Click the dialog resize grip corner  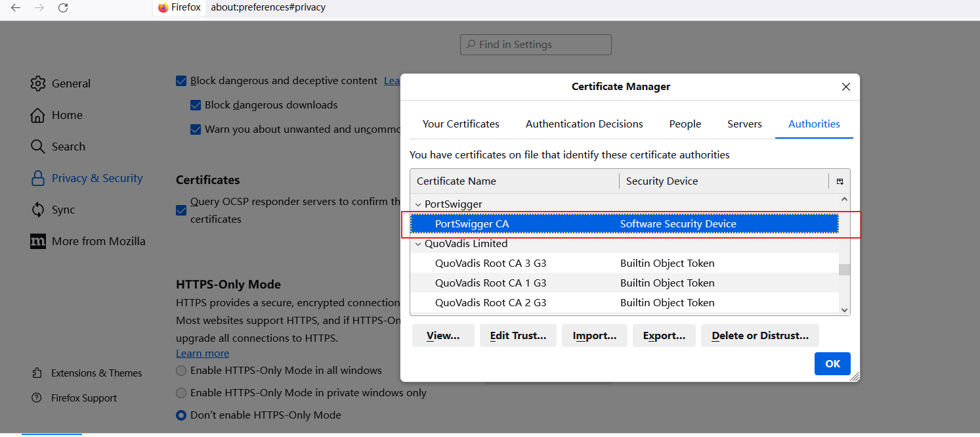point(854,377)
